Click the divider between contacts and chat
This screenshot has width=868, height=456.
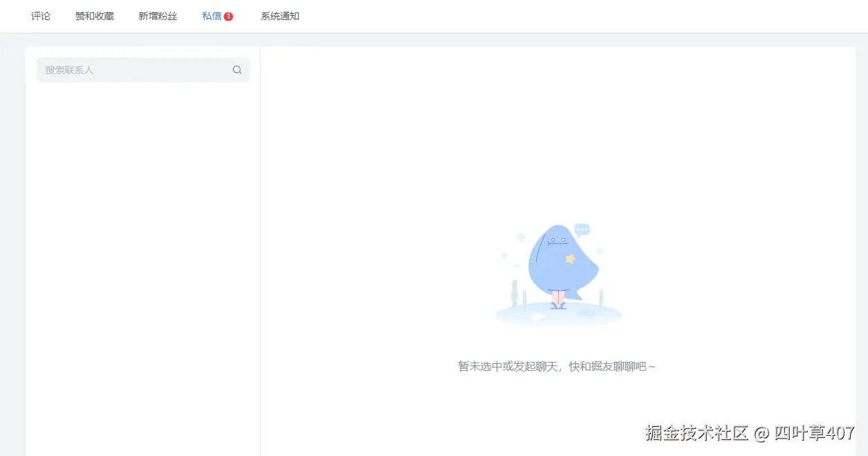[x=260, y=242]
